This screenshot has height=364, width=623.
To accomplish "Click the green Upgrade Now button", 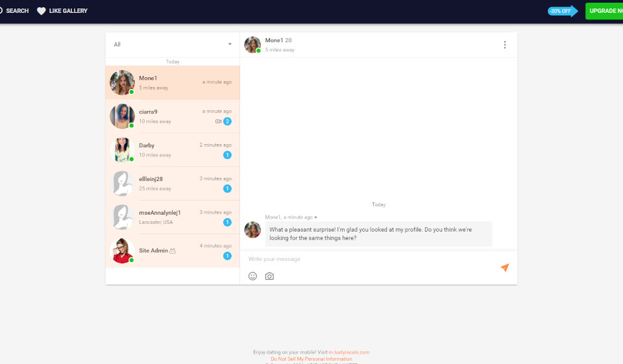I will point(605,11).
